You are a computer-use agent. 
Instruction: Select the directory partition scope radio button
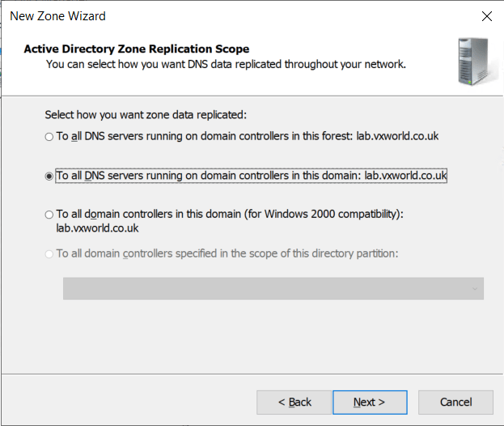tap(49, 253)
